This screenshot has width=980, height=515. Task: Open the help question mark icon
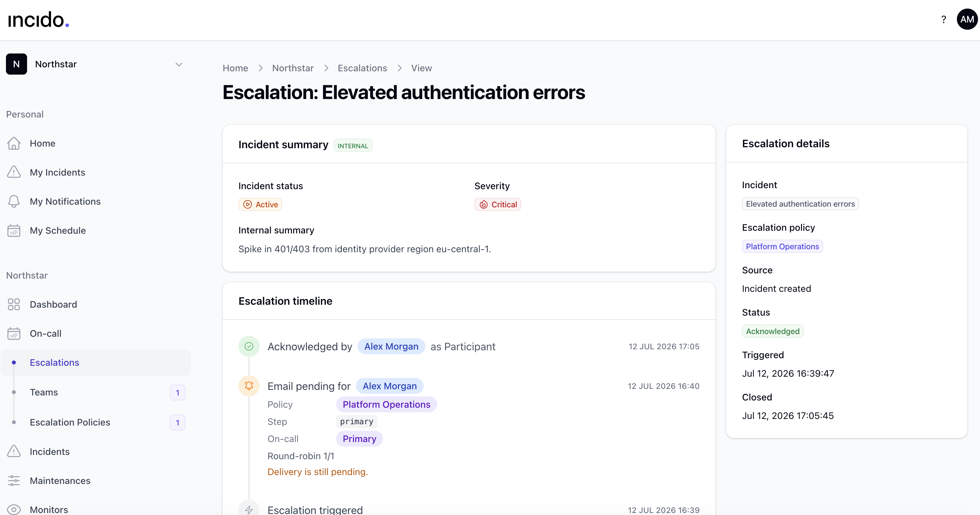pos(943,20)
